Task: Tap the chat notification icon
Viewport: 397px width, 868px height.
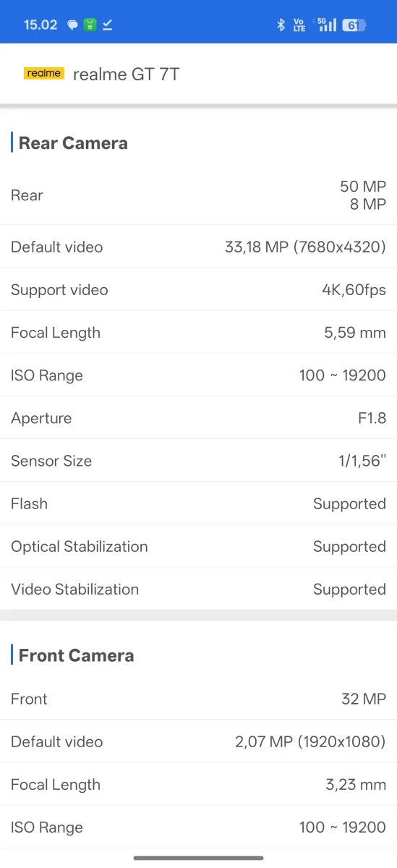Action: [x=72, y=25]
